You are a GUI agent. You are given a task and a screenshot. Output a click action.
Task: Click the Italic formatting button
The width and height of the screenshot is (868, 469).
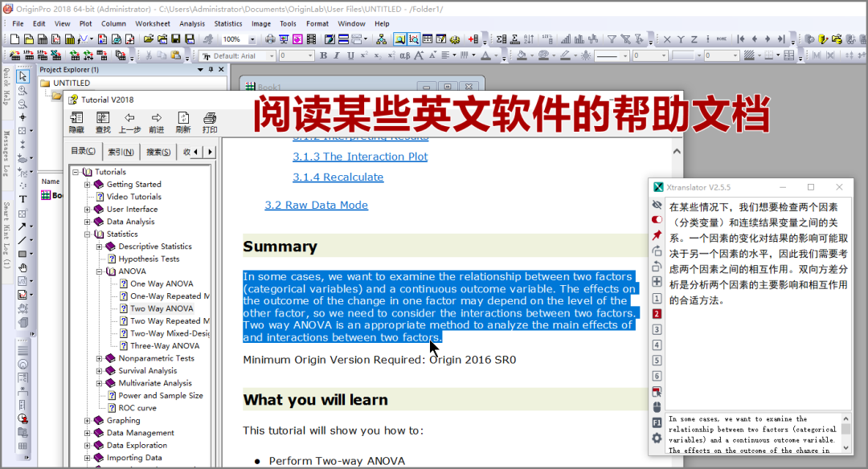point(337,55)
